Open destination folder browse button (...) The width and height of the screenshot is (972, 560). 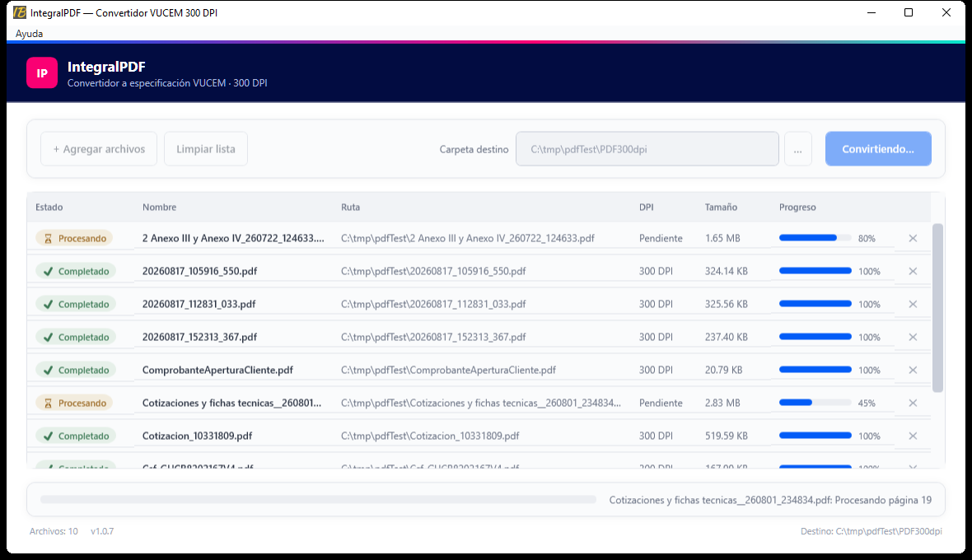click(798, 149)
